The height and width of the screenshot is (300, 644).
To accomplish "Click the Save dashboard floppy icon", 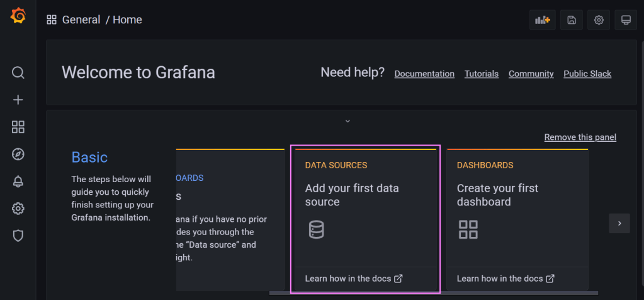I will [572, 20].
